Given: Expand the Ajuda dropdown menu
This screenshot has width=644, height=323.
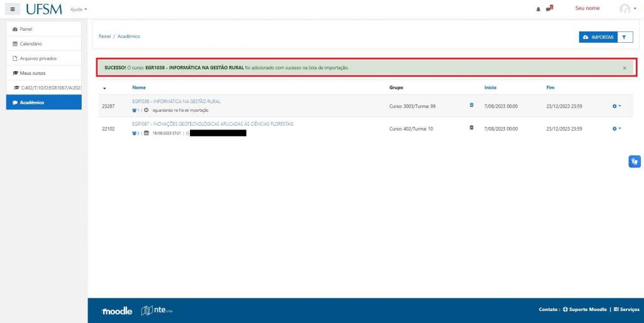Looking at the screenshot, I should pos(78,9).
